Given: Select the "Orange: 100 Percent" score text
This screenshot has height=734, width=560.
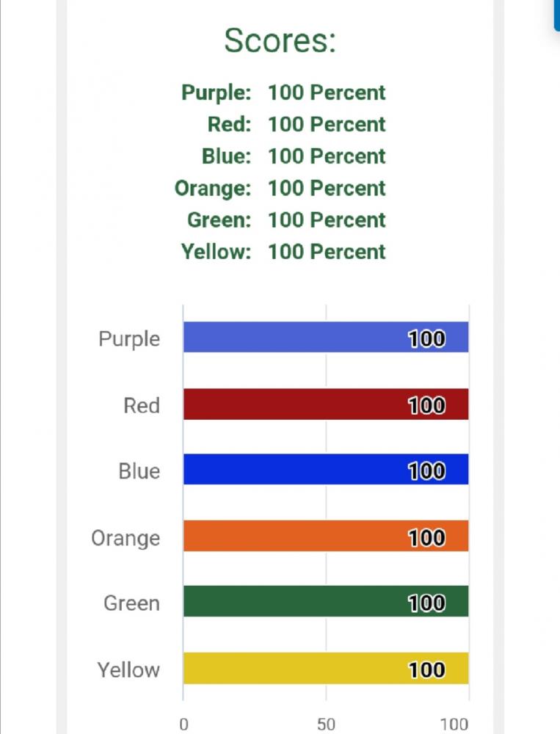Looking at the screenshot, I should [x=280, y=188].
